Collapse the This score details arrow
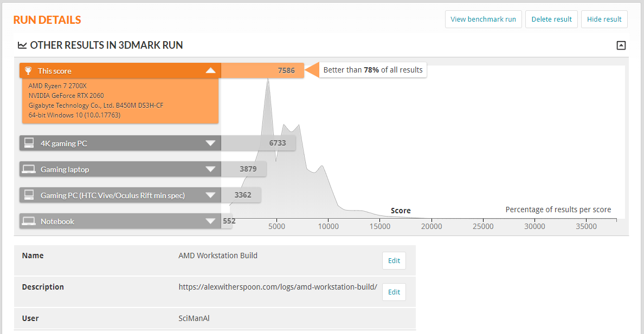Screen dimensions: 644x334 (x=211, y=71)
